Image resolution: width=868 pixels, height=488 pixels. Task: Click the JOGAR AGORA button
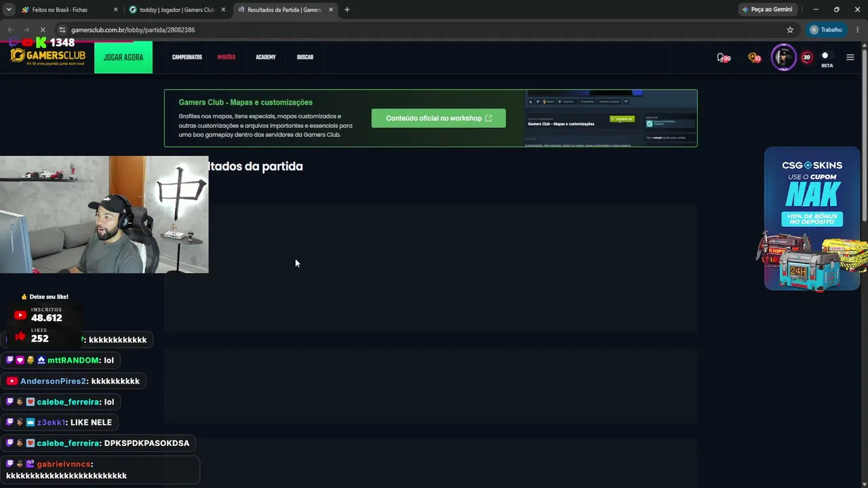(123, 58)
